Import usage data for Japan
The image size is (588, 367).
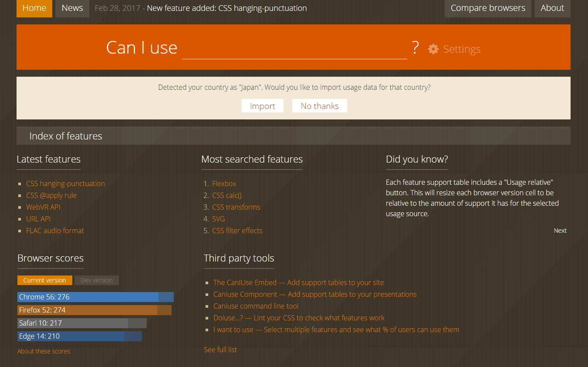263,106
